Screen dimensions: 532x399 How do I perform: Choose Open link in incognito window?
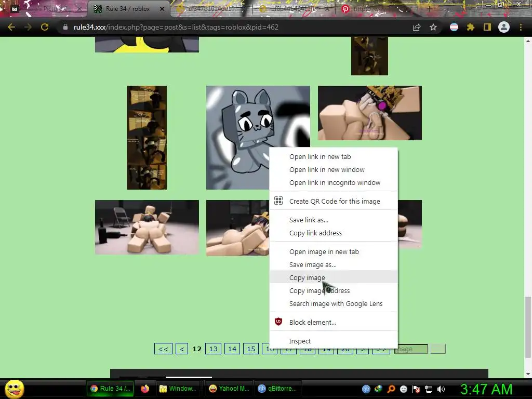pos(334,182)
